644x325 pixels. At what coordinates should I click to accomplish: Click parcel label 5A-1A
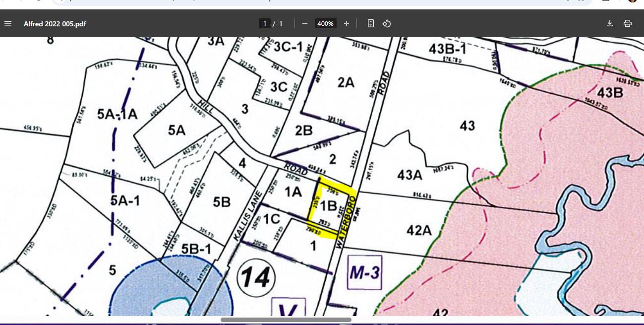click(117, 114)
